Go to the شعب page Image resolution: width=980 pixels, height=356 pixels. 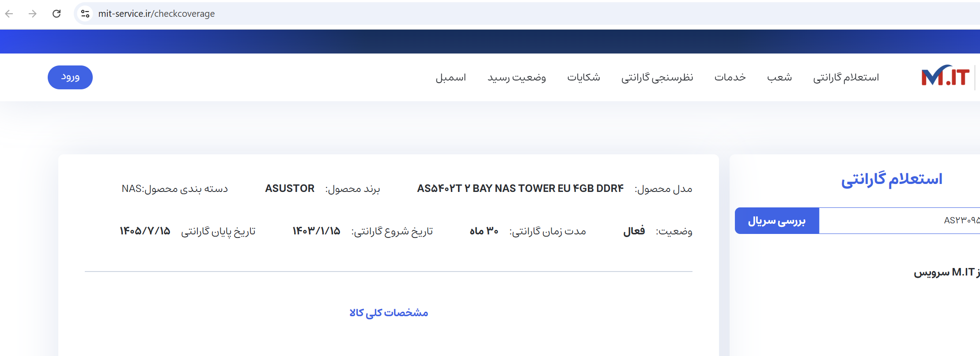tap(779, 77)
